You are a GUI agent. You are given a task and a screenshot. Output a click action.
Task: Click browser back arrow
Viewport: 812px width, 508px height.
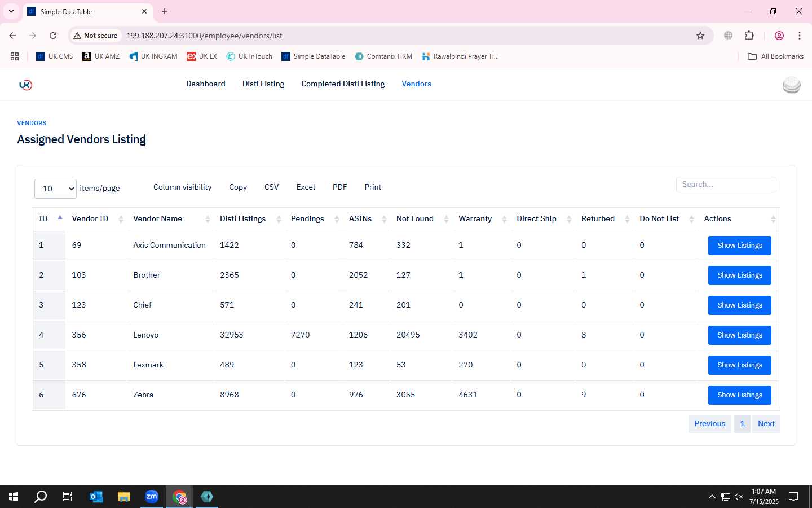point(12,36)
